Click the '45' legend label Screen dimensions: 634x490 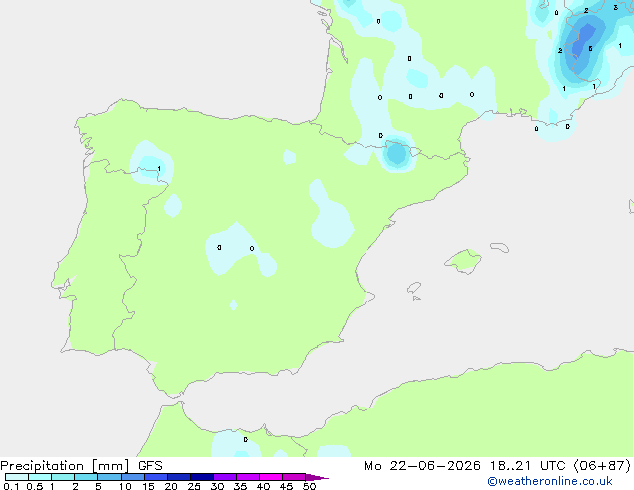286,486
